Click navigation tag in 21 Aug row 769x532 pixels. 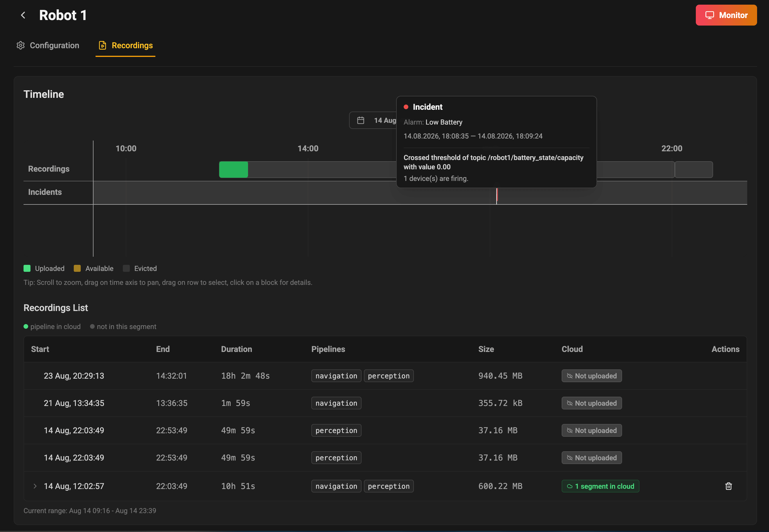(336, 403)
